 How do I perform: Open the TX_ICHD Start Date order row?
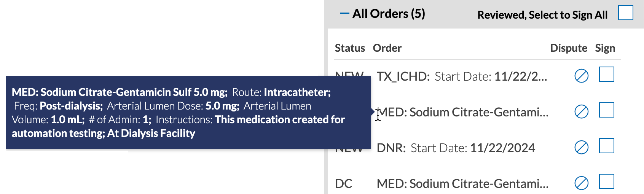462,76
